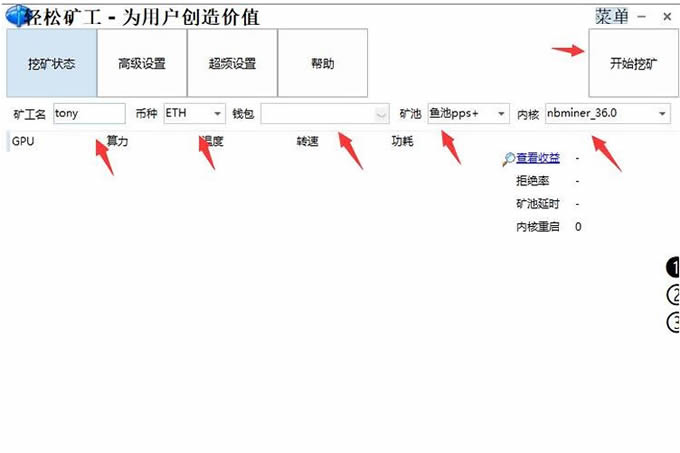Click the 钱包 label
This screenshot has height=453, width=680.
243,114
